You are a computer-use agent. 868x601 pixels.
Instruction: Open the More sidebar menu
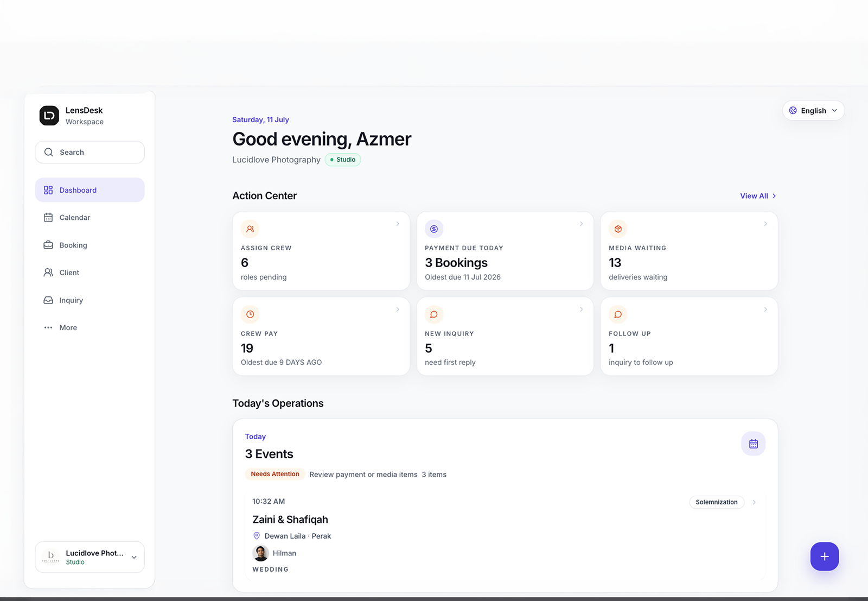click(x=90, y=327)
